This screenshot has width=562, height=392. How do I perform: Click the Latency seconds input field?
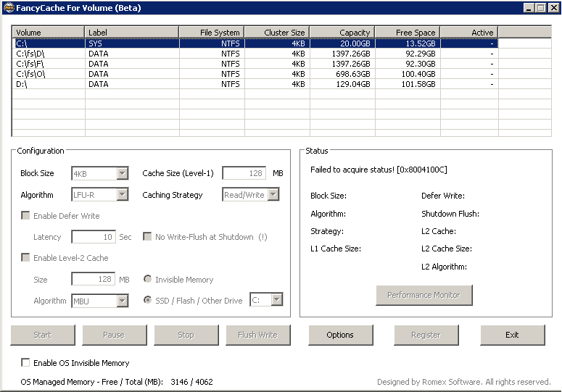pyautogui.click(x=94, y=237)
